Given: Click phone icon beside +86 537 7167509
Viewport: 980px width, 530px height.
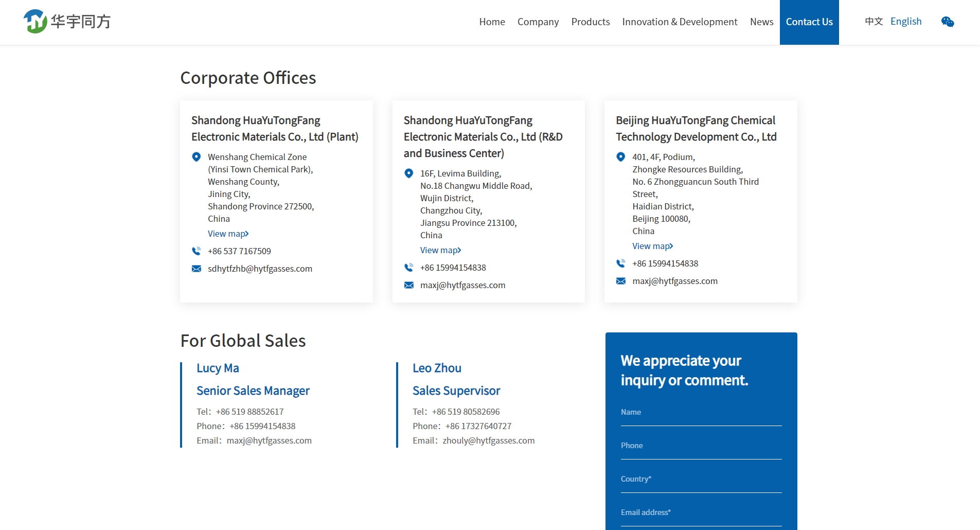Looking at the screenshot, I should (197, 251).
